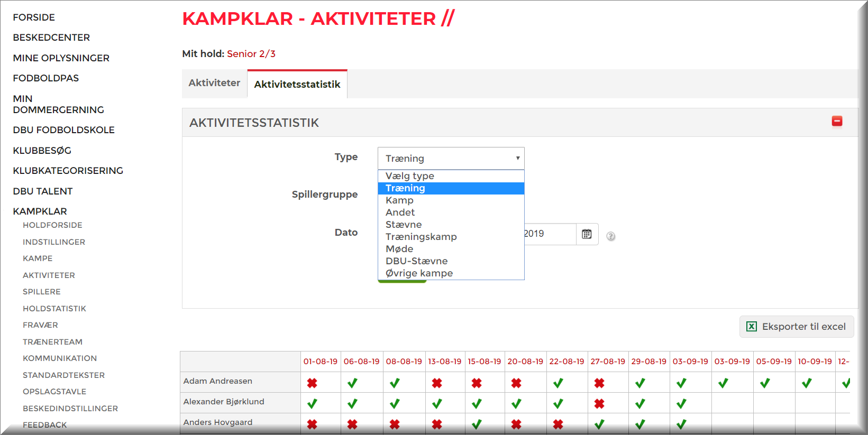Image resolution: width=868 pixels, height=435 pixels.
Task: Click Adam Andreasen's red cross for 13-08-19
Action: point(437,383)
